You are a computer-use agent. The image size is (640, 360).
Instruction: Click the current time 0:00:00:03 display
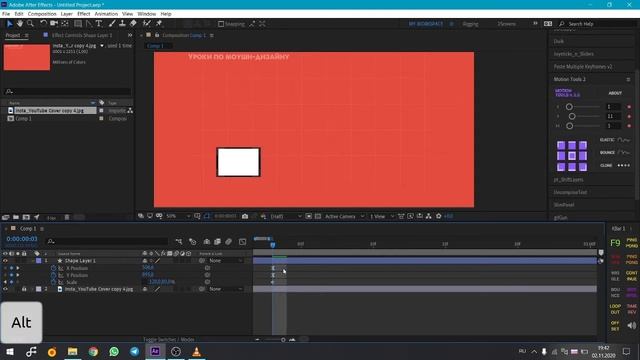[22, 239]
